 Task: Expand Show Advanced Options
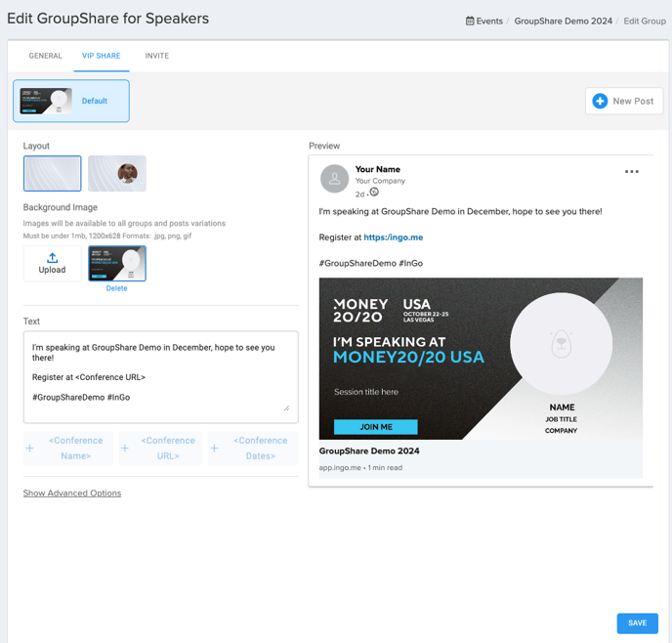72,493
